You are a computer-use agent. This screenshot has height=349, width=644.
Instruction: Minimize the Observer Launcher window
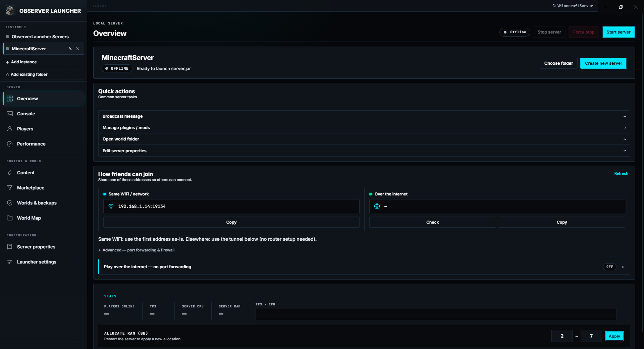click(x=605, y=7)
